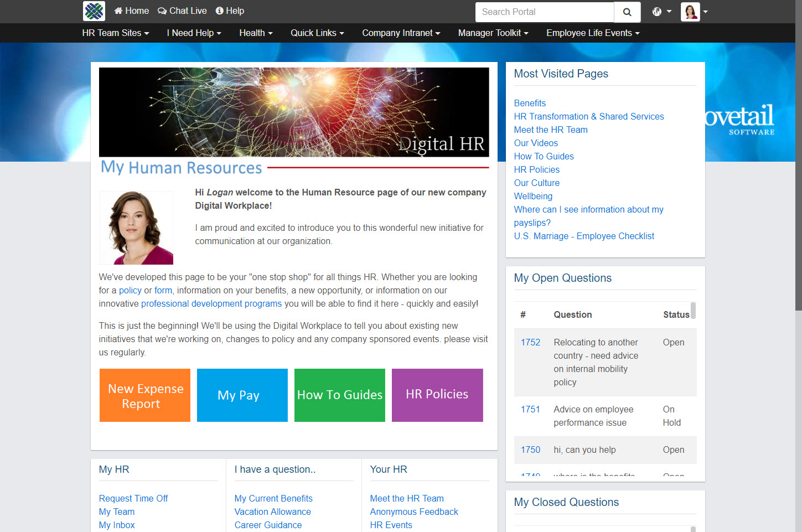Expand the I Need Help menu
802x532 pixels.
click(x=194, y=33)
